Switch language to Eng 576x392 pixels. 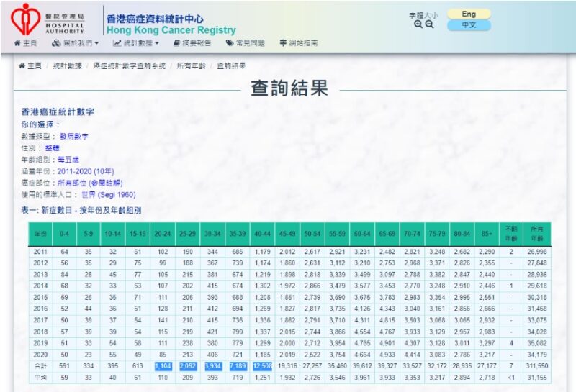[469, 14]
